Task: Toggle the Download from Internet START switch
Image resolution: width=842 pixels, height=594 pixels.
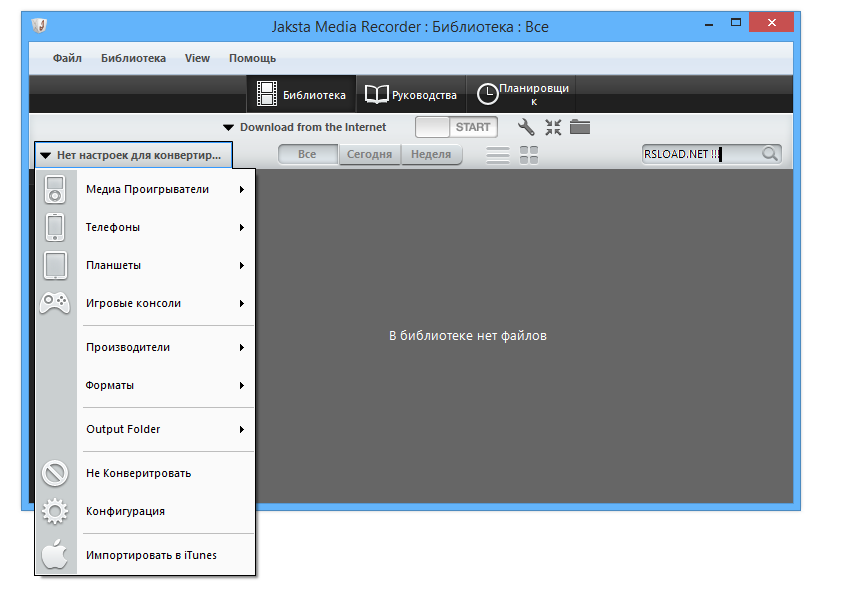Action: 456,127
